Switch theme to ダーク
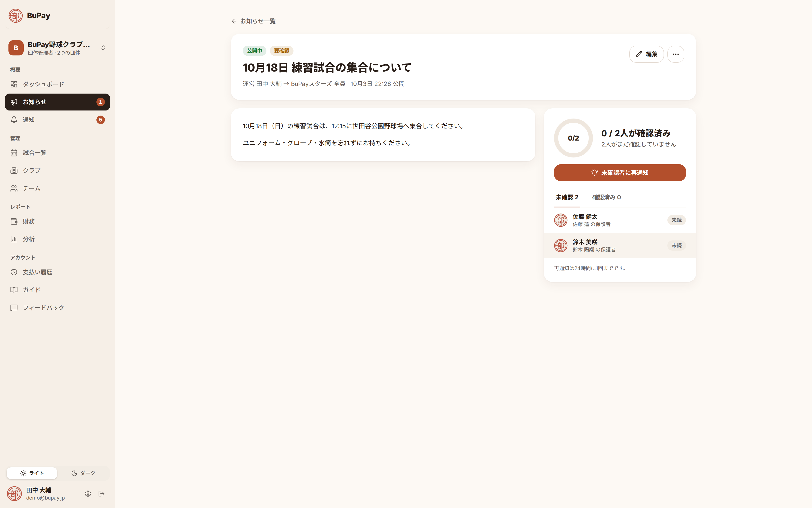 click(x=83, y=473)
